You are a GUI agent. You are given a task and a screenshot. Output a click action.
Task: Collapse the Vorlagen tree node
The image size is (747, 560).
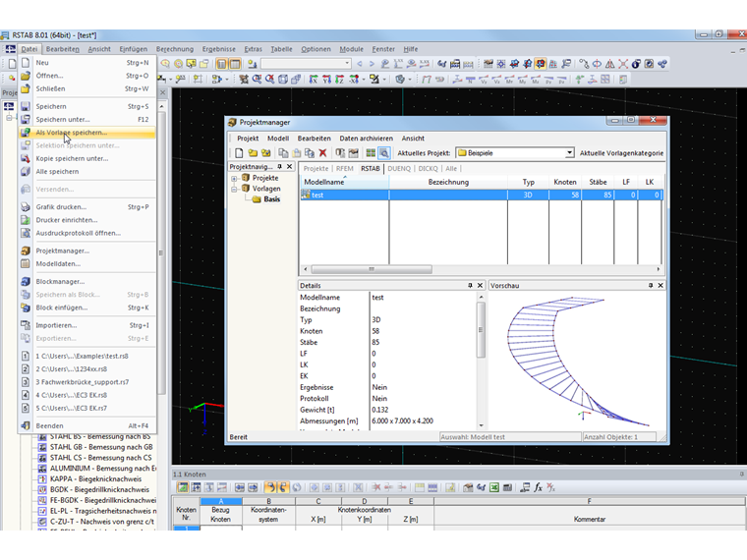coord(234,189)
